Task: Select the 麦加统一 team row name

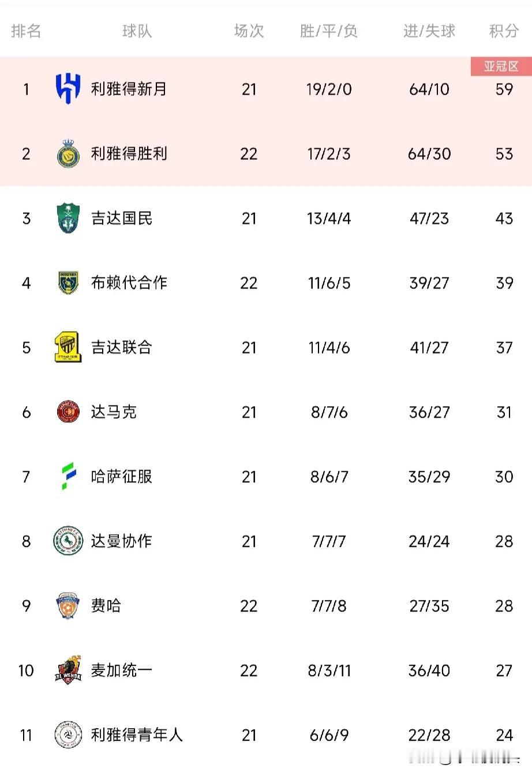Action: tap(121, 670)
